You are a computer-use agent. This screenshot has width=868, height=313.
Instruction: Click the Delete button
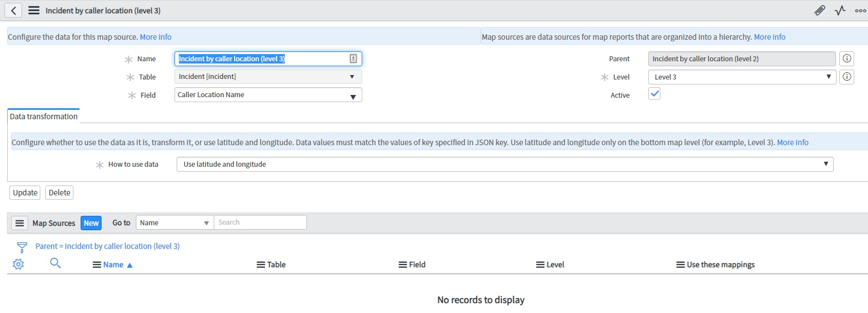(x=60, y=193)
